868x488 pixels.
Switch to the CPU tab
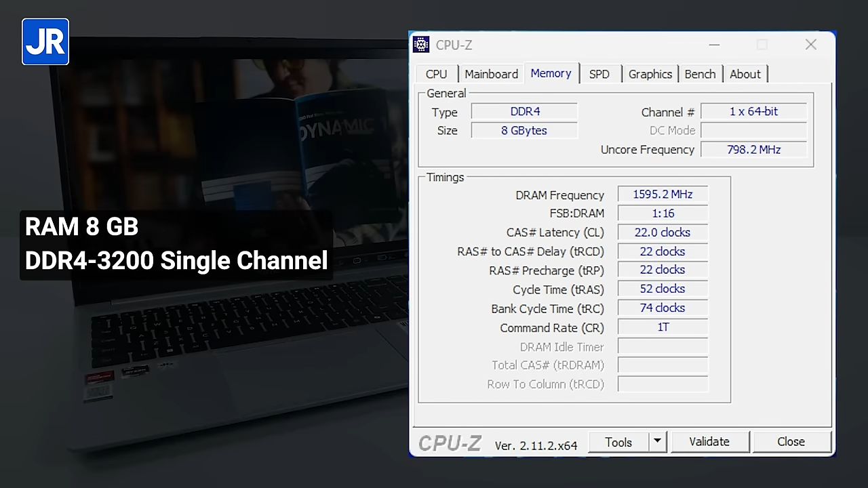click(436, 74)
